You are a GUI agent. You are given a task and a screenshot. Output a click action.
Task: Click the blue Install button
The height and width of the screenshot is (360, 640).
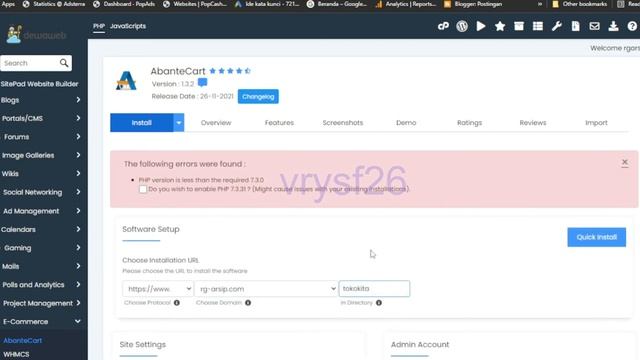[x=142, y=122]
